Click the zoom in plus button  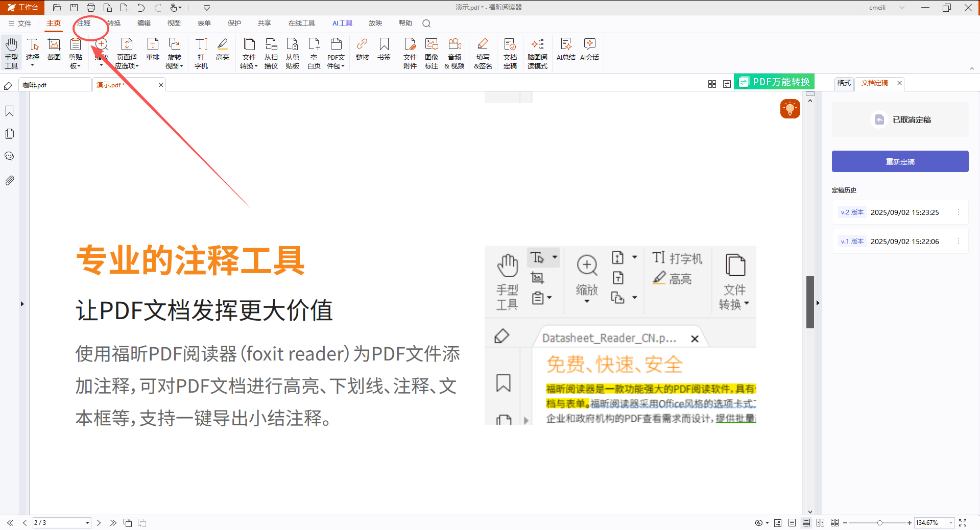click(x=910, y=523)
